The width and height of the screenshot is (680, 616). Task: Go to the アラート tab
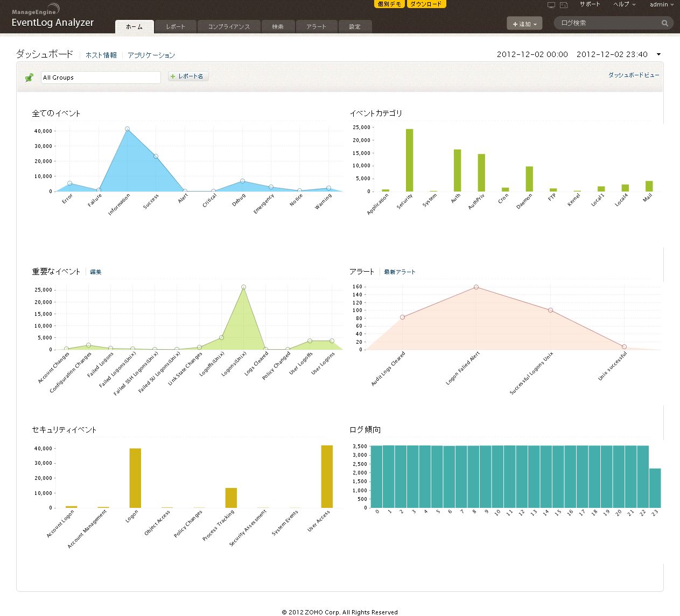coord(316,27)
